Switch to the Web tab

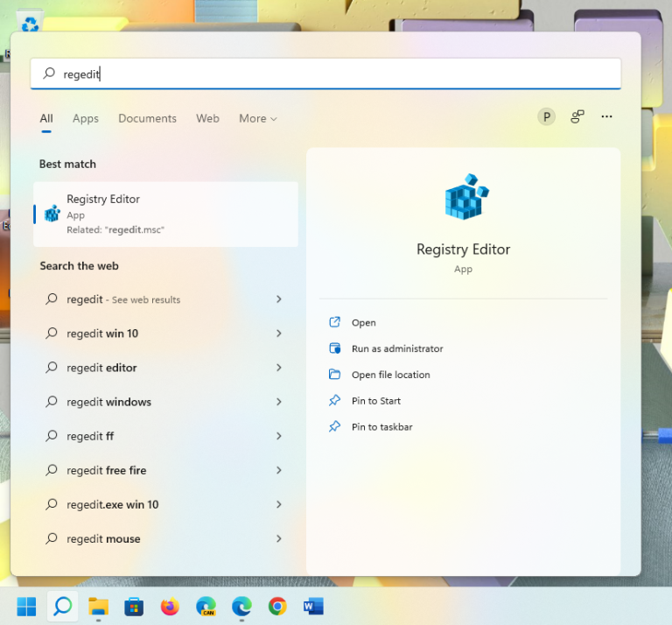[208, 118]
